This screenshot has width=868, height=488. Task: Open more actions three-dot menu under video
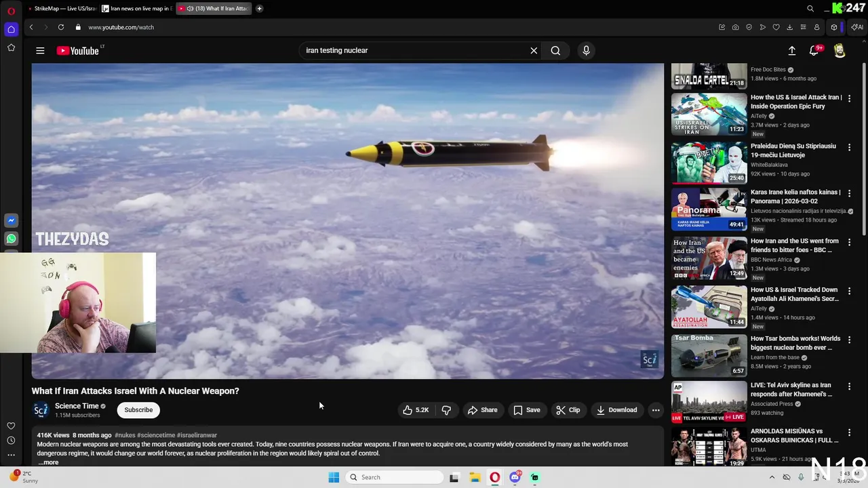point(656,410)
